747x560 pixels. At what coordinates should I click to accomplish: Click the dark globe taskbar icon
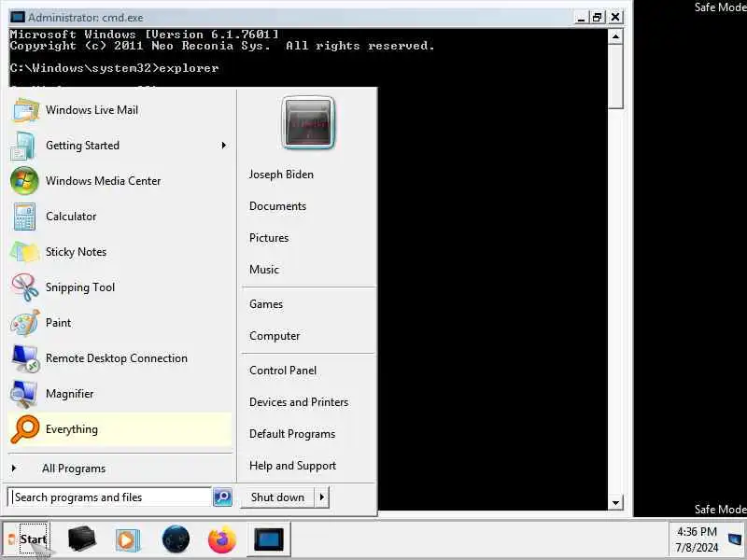(x=176, y=539)
